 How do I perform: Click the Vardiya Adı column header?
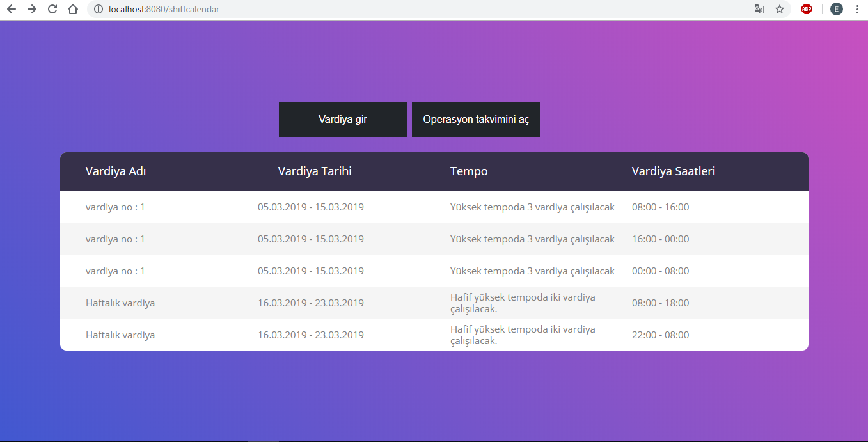click(x=116, y=171)
